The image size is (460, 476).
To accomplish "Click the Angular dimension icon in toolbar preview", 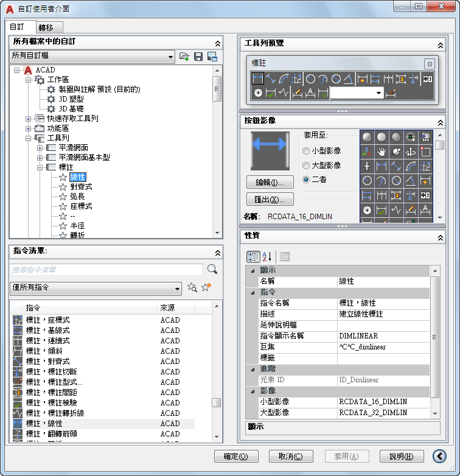I will point(349,79).
